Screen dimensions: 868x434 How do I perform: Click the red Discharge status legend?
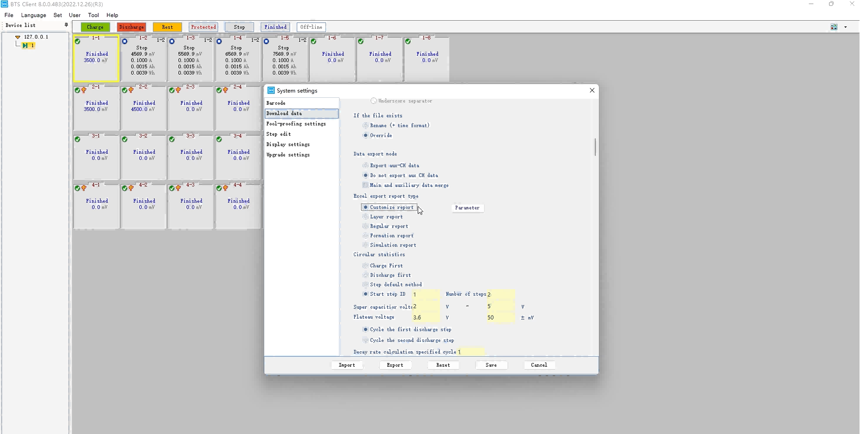(131, 27)
